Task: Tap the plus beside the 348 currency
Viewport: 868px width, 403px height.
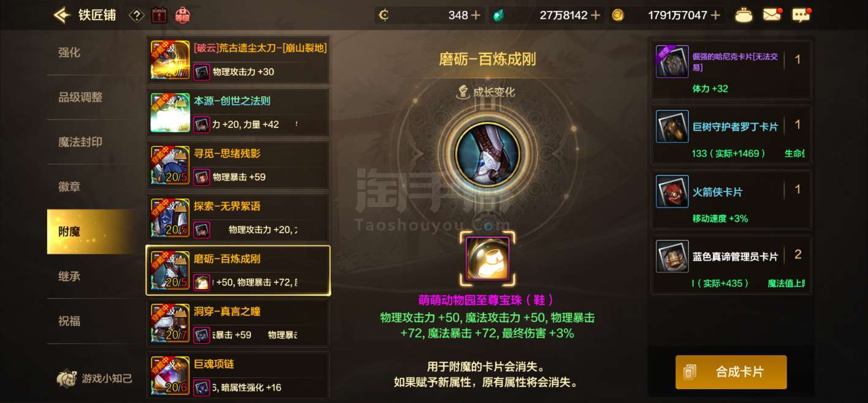Action: pyautogui.click(x=476, y=15)
